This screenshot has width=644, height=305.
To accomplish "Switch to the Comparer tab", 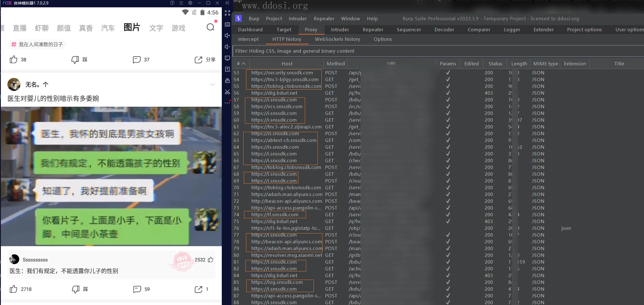I will pos(479,30).
